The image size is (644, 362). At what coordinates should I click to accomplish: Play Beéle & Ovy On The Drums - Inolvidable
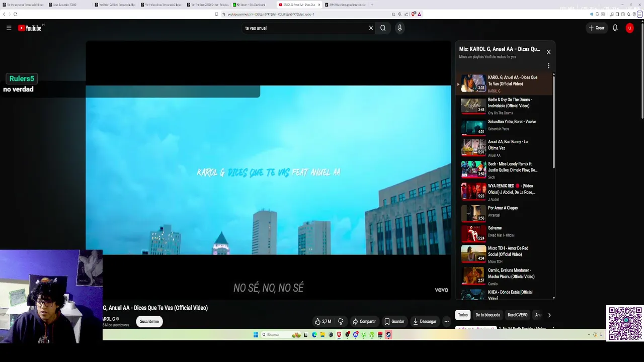504,106
